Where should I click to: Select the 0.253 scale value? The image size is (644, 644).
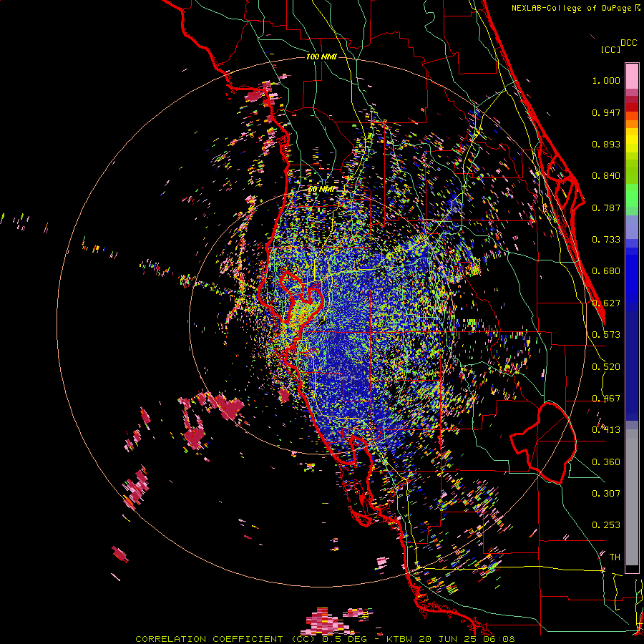click(x=606, y=525)
